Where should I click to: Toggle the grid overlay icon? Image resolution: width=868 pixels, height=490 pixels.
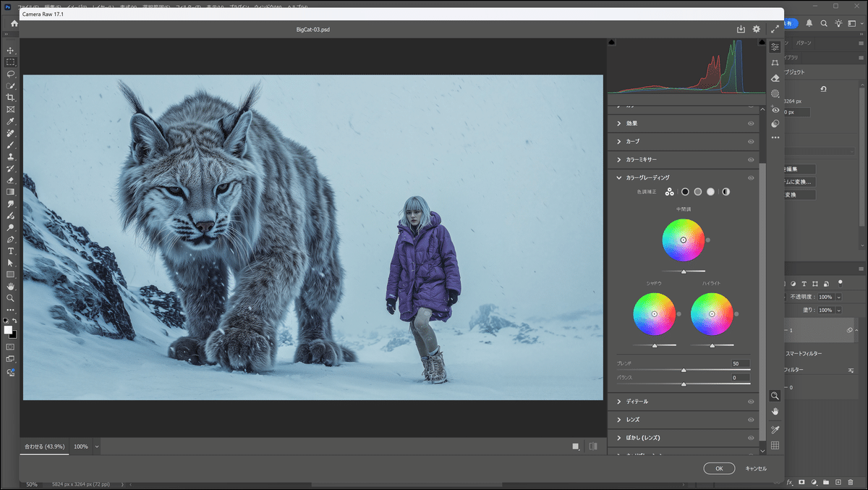click(x=775, y=446)
